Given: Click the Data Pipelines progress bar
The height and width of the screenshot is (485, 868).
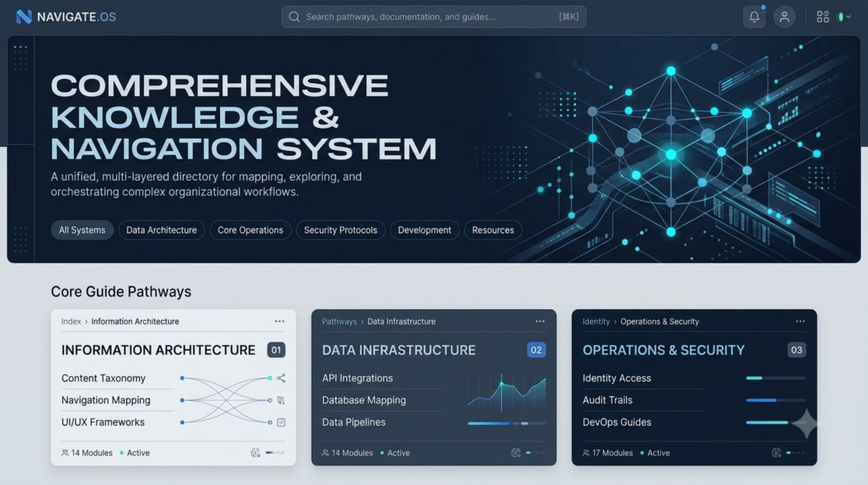Looking at the screenshot, I should (506, 423).
